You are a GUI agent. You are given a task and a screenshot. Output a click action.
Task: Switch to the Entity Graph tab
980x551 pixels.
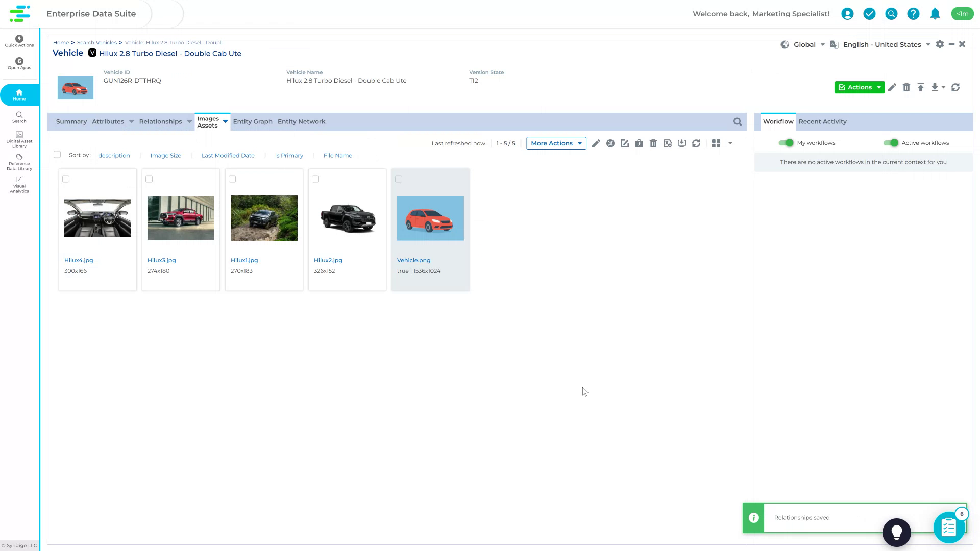[x=253, y=121]
